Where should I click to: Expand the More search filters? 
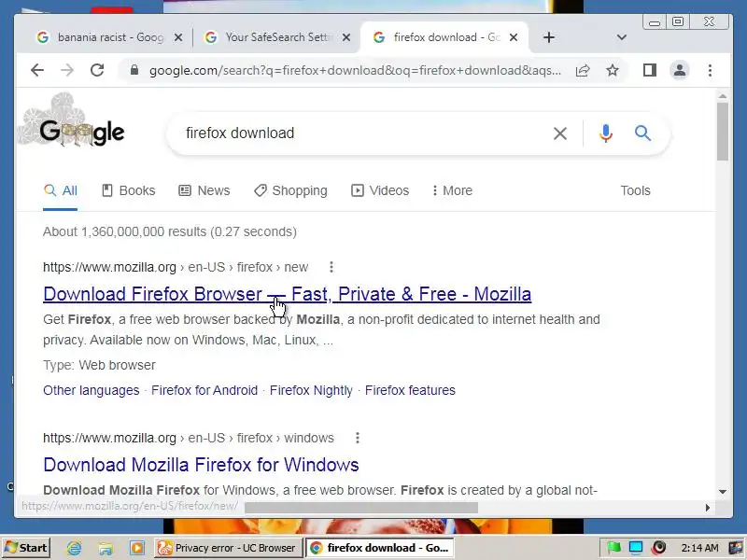(452, 191)
